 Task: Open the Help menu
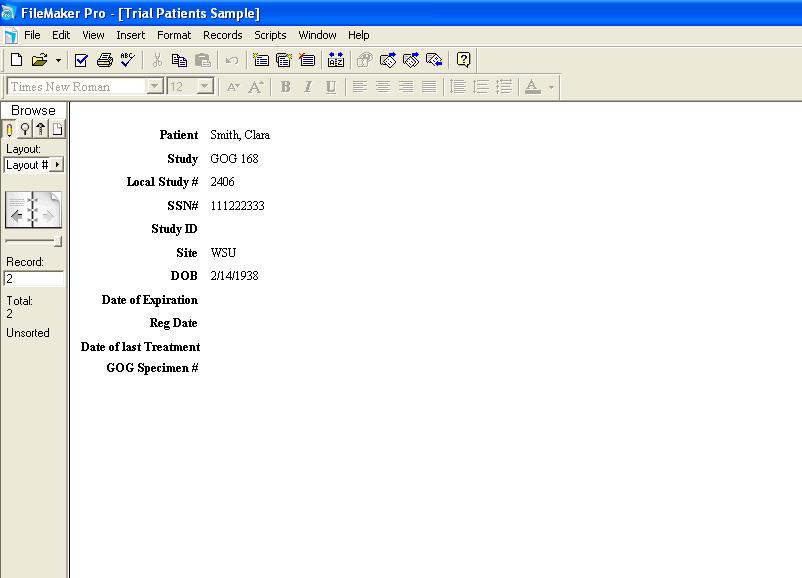(x=359, y=35)
